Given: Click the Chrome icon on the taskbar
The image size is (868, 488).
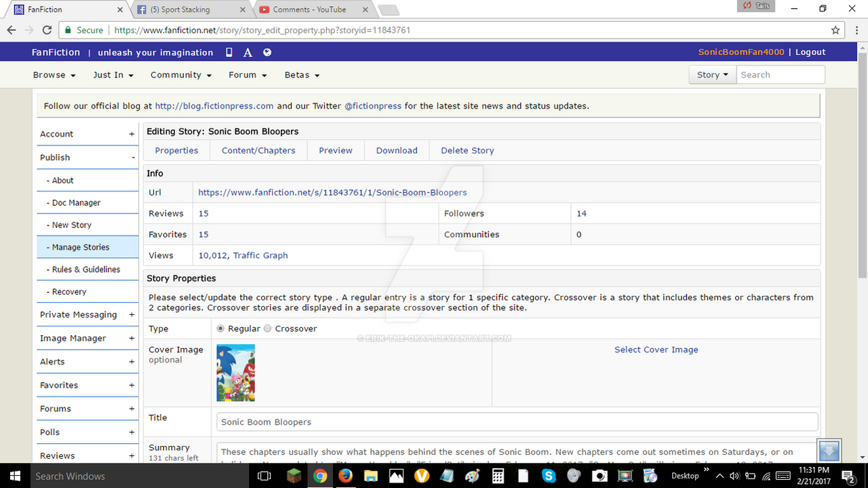Looking at the screenshot, I should pyautogui.click(x=319, y=476).
